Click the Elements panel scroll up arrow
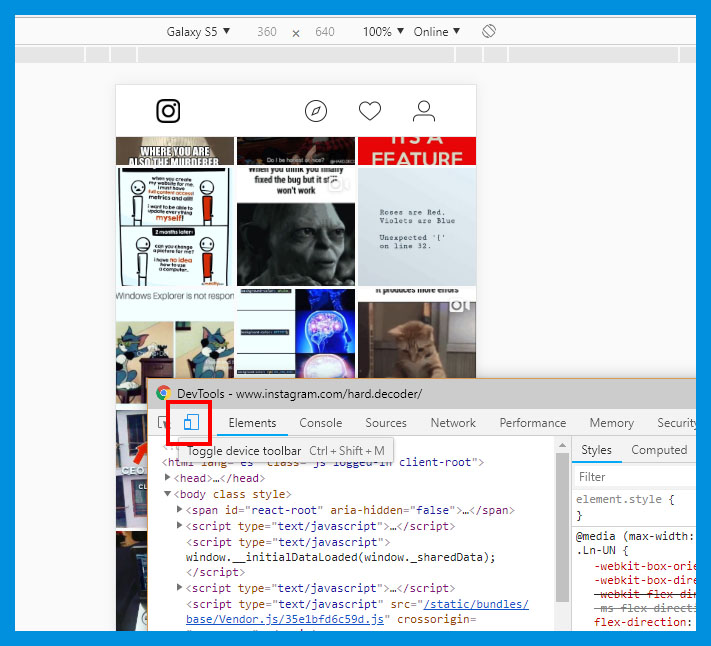 click(562, 445)
